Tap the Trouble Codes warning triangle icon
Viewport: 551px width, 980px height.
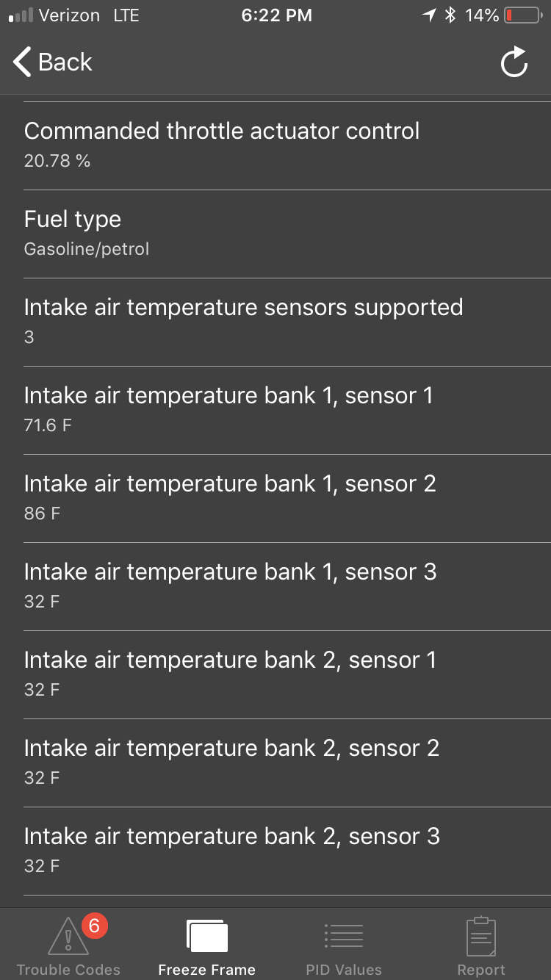click(x=68, y=937)
